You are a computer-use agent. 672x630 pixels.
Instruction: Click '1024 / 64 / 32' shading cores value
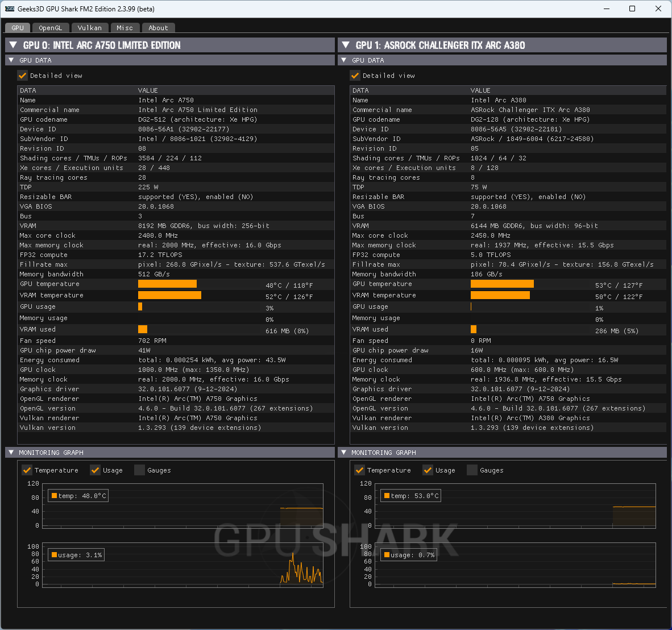pos(499,158)
